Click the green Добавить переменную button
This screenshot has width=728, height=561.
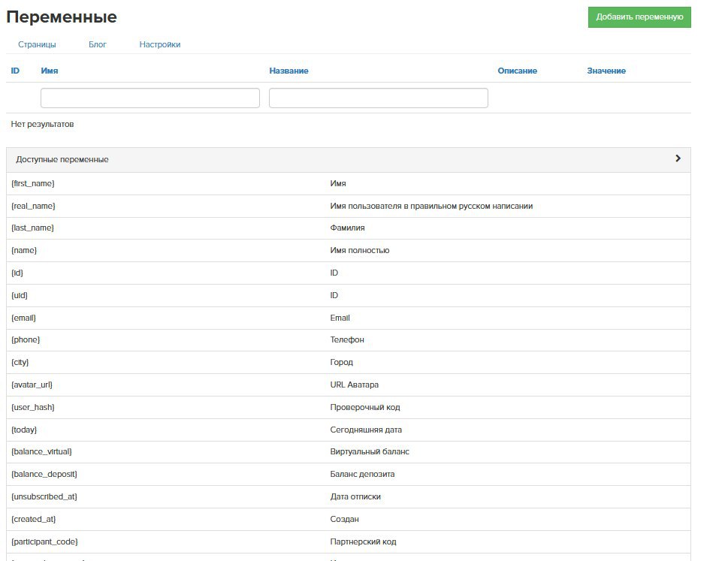coord(639,17)
